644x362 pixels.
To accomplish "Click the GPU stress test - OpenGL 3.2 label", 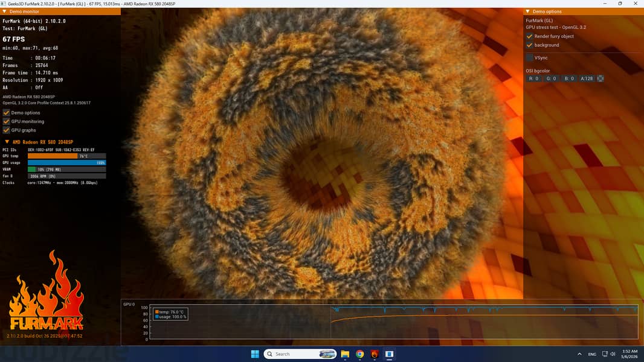I will point(556,28).
